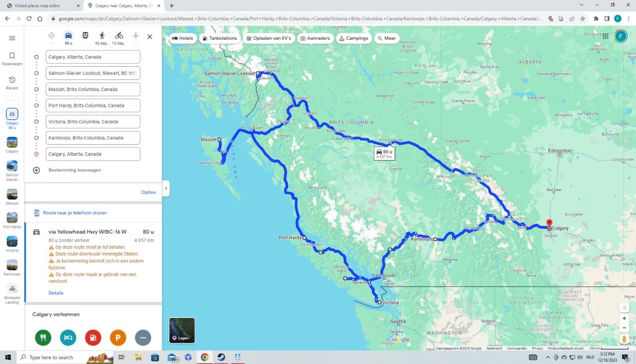Open Opgeslagen saved places
The height and width of the screenshot is (364, 636).
pyautogui.click(x=12, y=58)
